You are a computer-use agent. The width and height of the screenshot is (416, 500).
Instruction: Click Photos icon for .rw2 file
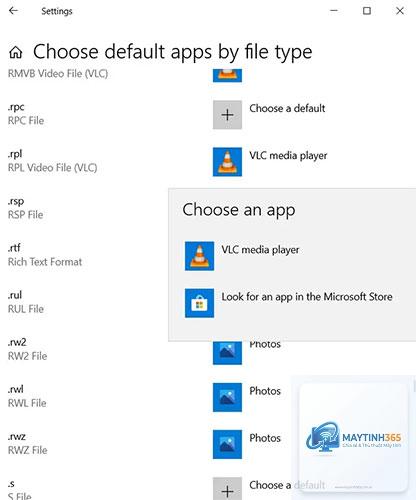click(x=227, y=353)
